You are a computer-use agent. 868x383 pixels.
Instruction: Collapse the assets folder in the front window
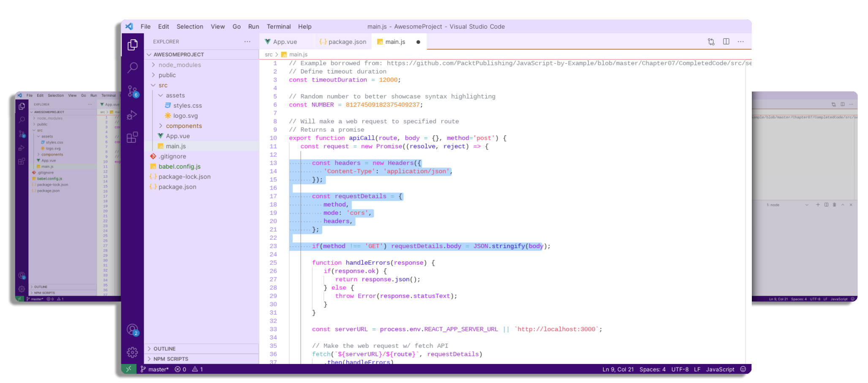(x=201, y=95)
